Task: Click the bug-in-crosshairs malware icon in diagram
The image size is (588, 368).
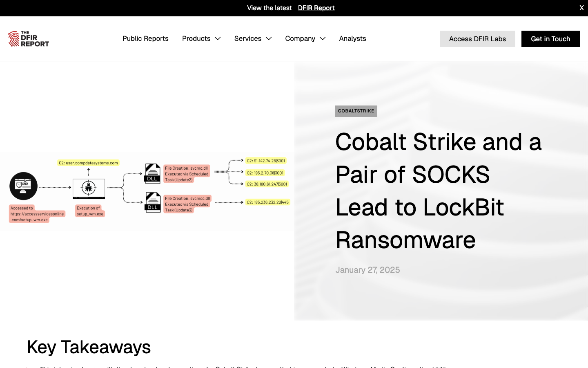Action: pyautogui.click(x=89, y=188)
